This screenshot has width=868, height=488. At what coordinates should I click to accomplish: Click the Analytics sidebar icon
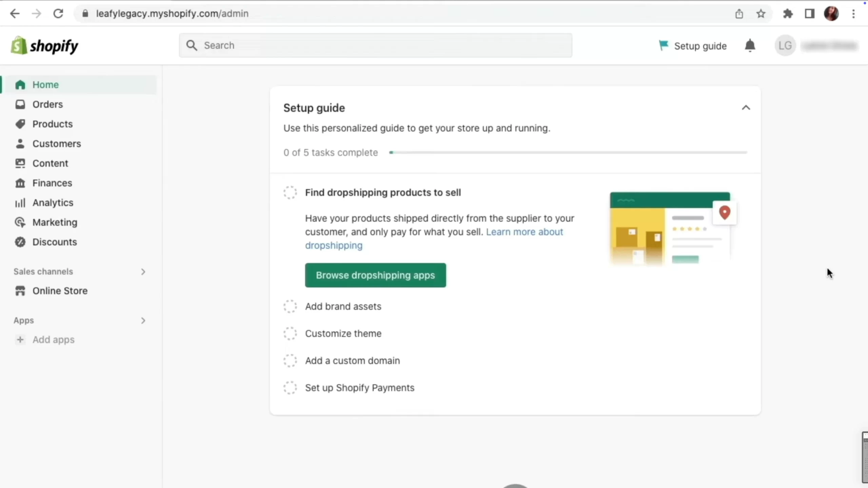coord(20,203)
